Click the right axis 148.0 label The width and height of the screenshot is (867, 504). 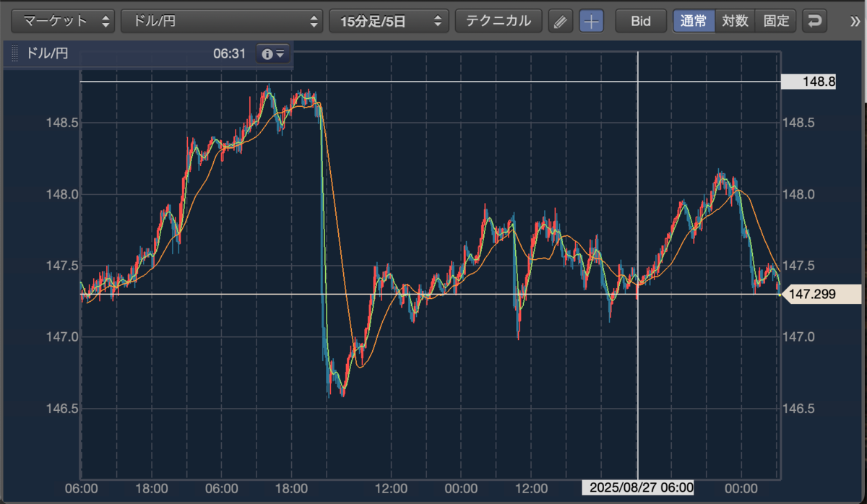798,195
